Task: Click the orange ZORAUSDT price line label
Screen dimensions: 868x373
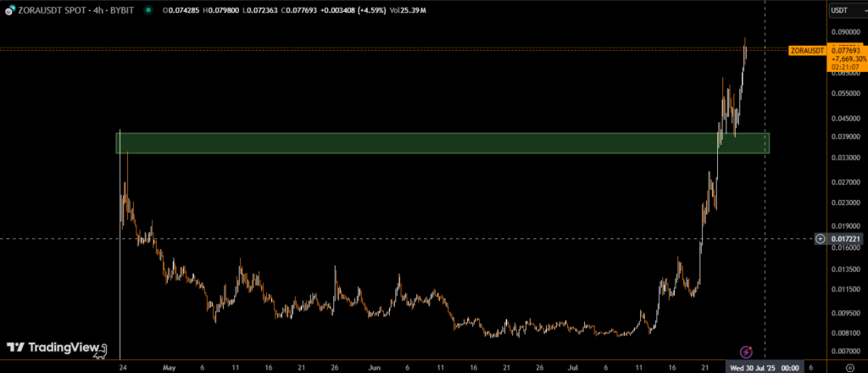Action: 806,51
